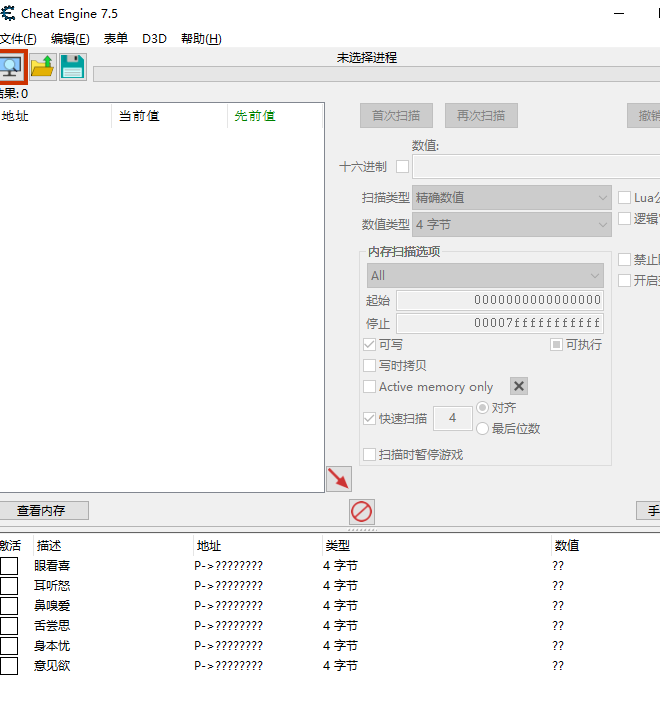Click X icon beside Active memory only
This screenshot has height=725, width=660.
click(x=519, y=387)
